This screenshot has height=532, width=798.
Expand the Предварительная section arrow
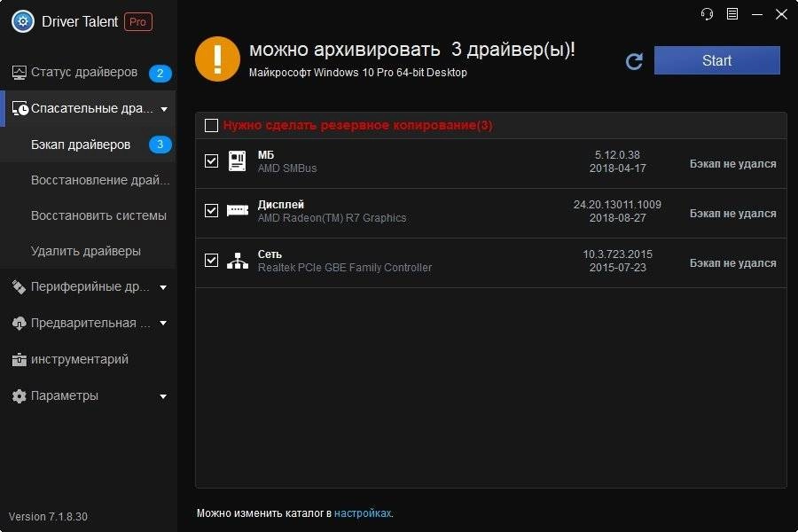163,324
